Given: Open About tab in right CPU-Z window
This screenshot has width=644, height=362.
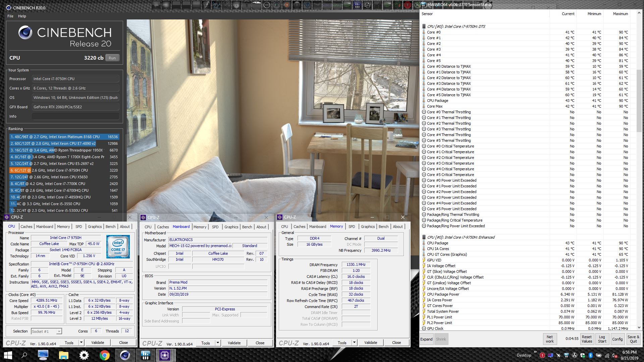Looking at the screenshot, I should click(398, 227).
